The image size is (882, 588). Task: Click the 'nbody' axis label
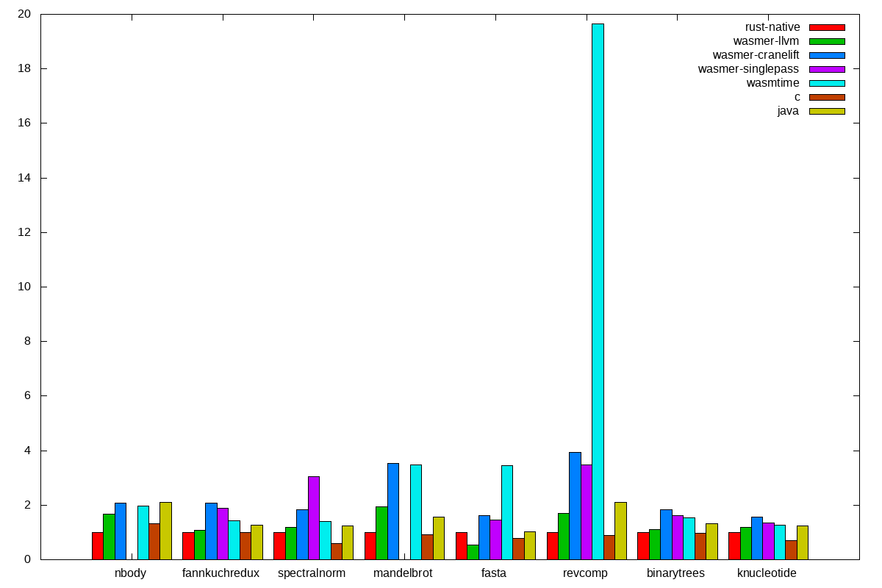(x=131, y=573)
